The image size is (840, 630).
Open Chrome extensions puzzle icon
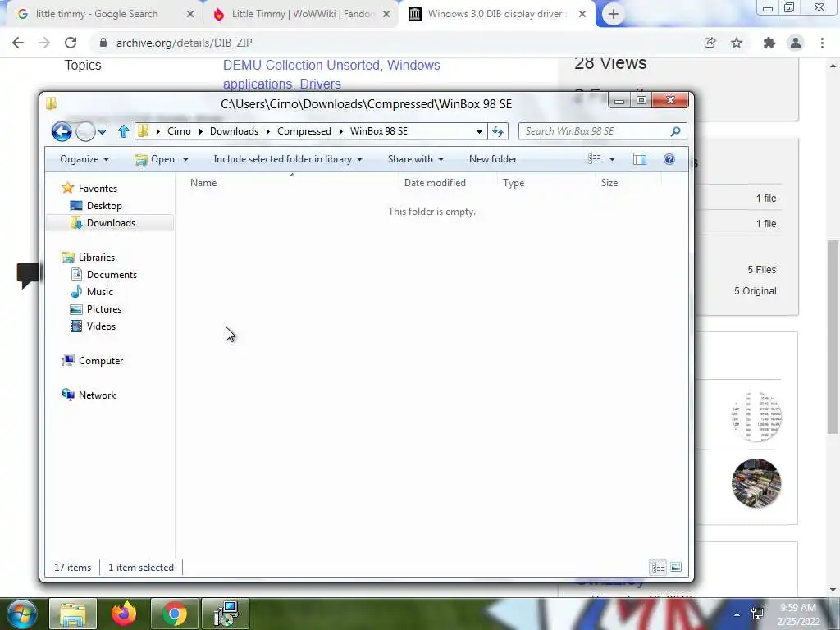tap(769, 43)
